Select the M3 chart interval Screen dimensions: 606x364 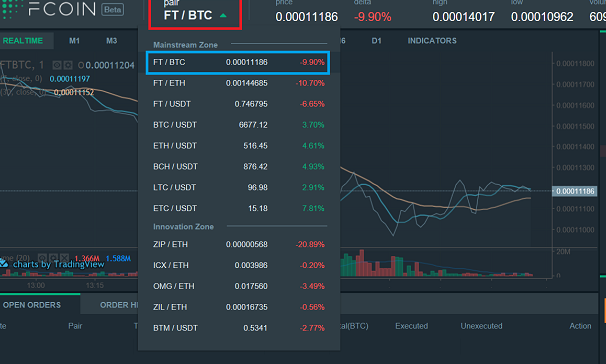click(x=111, y=41)
